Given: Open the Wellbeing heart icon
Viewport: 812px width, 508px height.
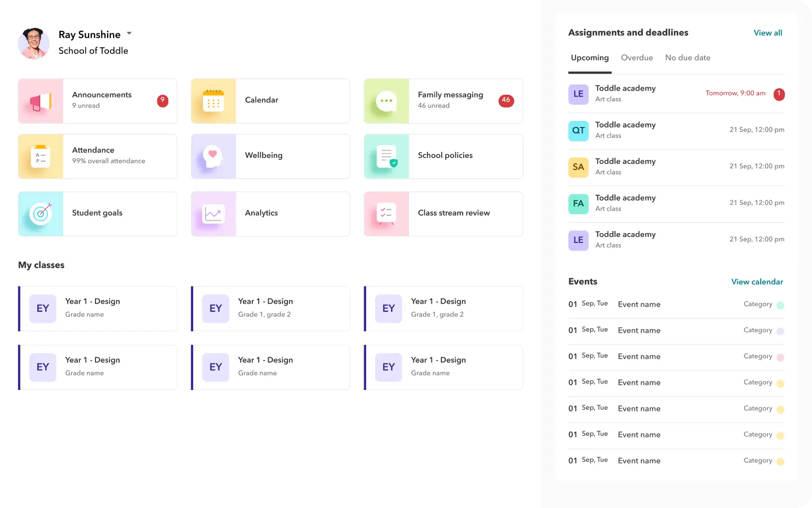Looking at the screenshot, I should tap(213, 156).
